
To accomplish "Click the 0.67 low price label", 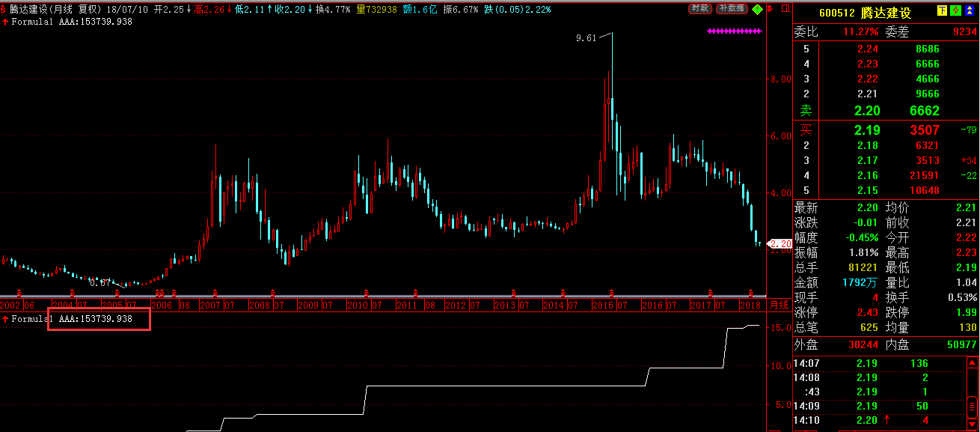I will tap(99, 282).
